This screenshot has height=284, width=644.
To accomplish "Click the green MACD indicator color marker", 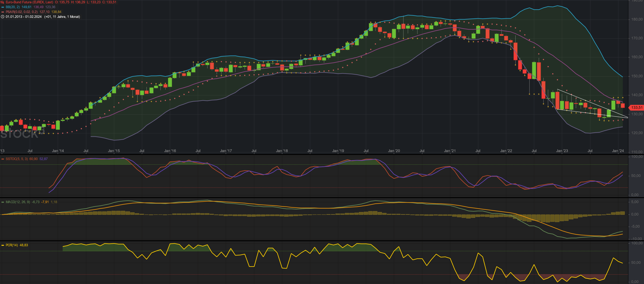I will point(3,202).
